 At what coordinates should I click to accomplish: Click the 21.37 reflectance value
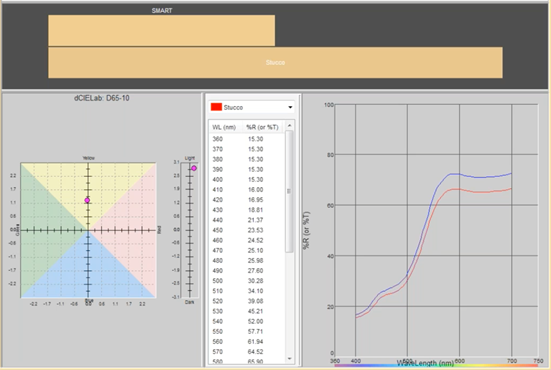click(x=255, y=220)
